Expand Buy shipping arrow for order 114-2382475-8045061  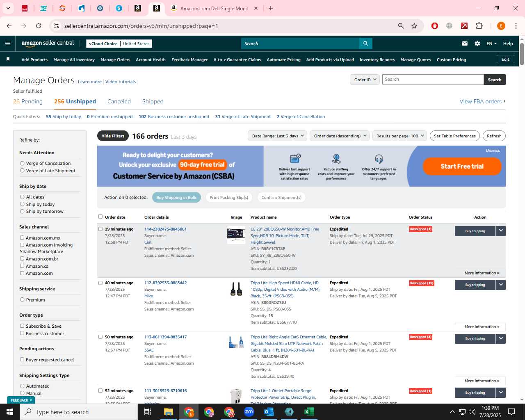(501, 231)
